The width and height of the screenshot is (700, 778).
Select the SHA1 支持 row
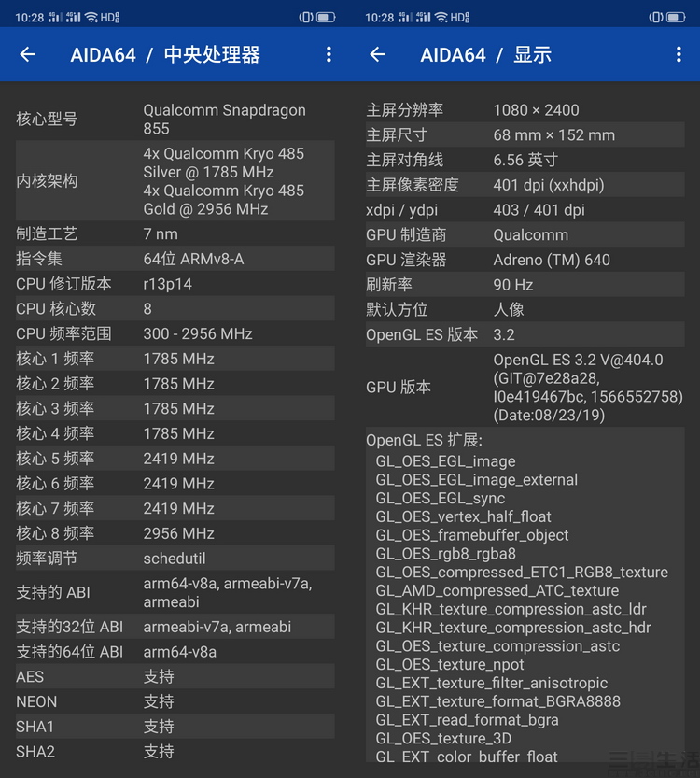point(175,727)
